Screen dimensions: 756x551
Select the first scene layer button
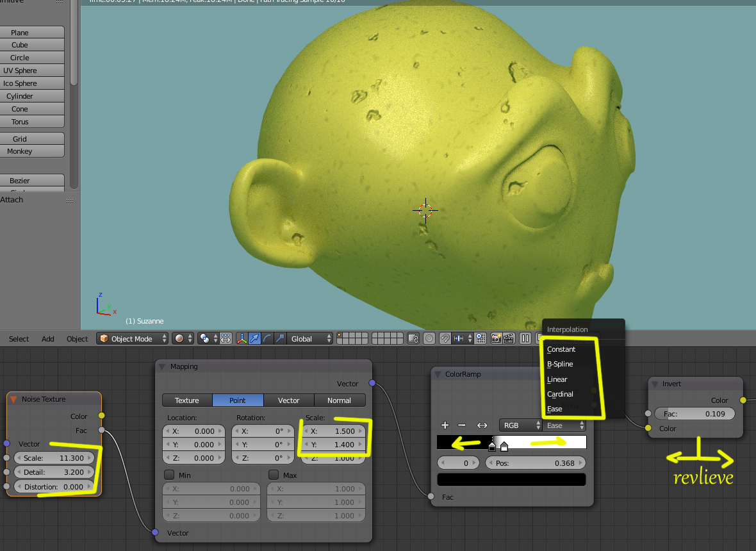click(x=340, y=335)
